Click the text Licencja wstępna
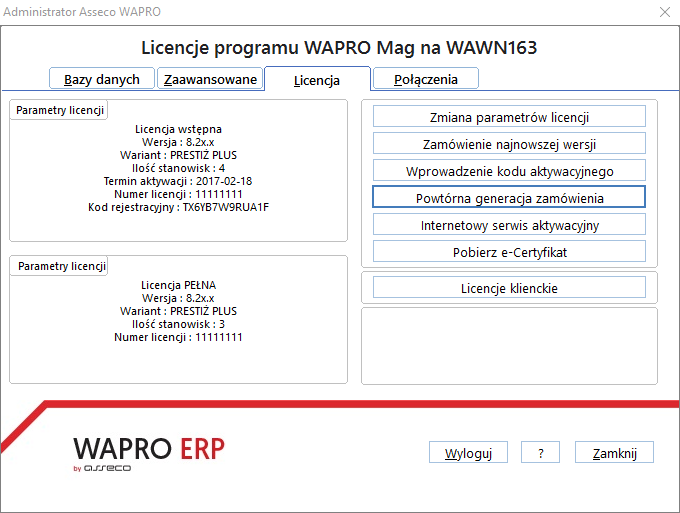 pos(178,129)
